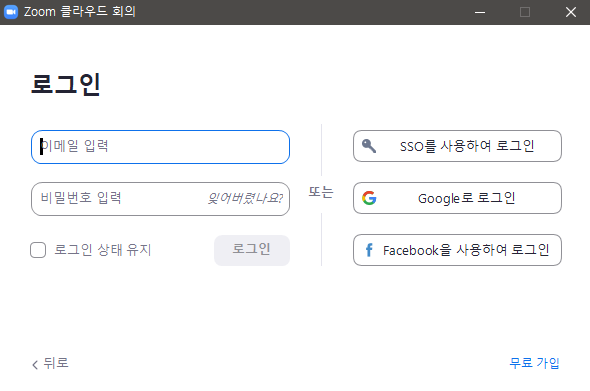Enable the 로그인 상태 유지 checkbox
This screenshot has height=391, width=590.
pos(38,250)
